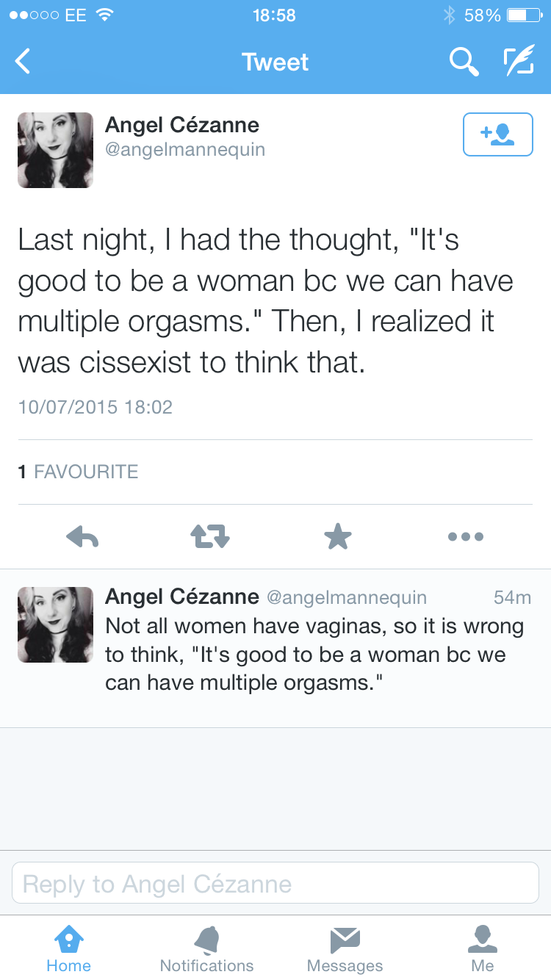Screen dimensions: 551x980
Task: Tap Angel Cézanne name in reply tweet
Action: [x=181, y=597]
